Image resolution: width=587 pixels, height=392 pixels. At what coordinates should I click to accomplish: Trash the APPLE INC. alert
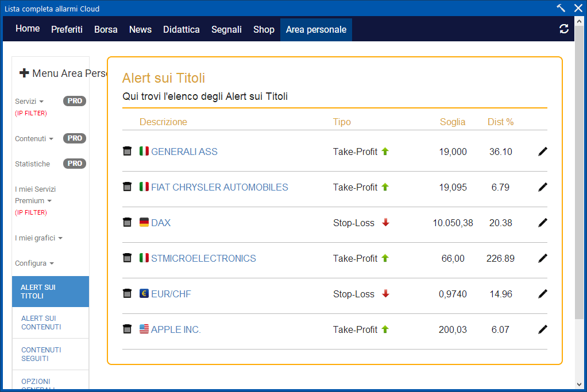point(128,329)
